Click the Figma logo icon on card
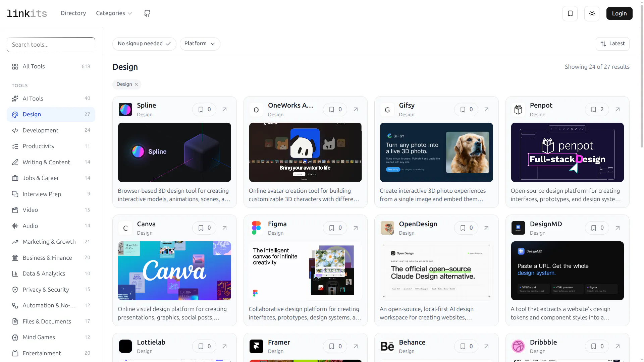Image resolution: width=644 pixels, height=362 pixels. (x=256, y=228)
